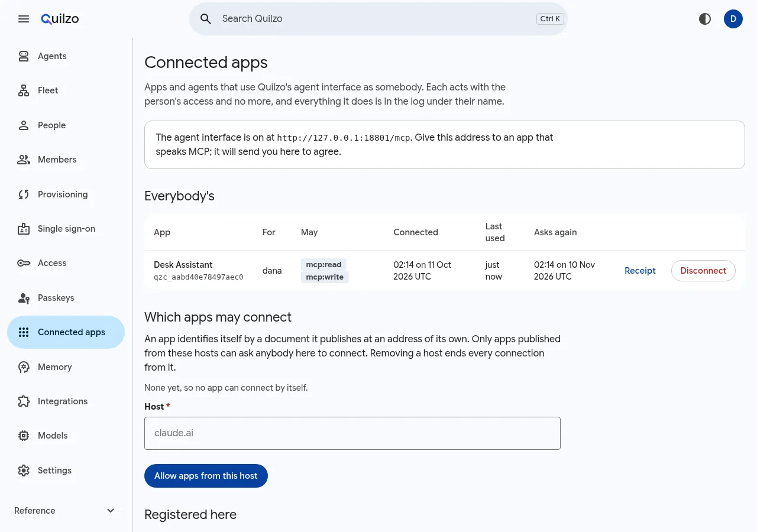Click the search magnifier icon
Screen dimensions: 757x532
206,19
